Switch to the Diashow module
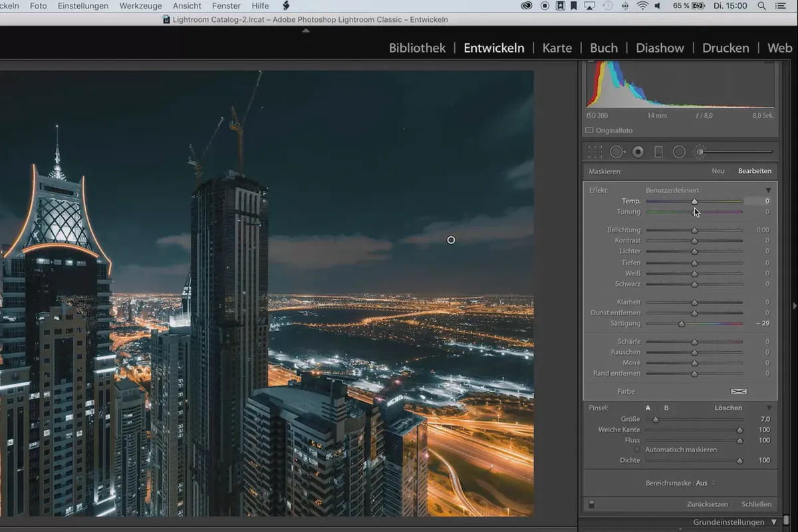The height and width of the screenshot is (532, 798). pos(660,48)
